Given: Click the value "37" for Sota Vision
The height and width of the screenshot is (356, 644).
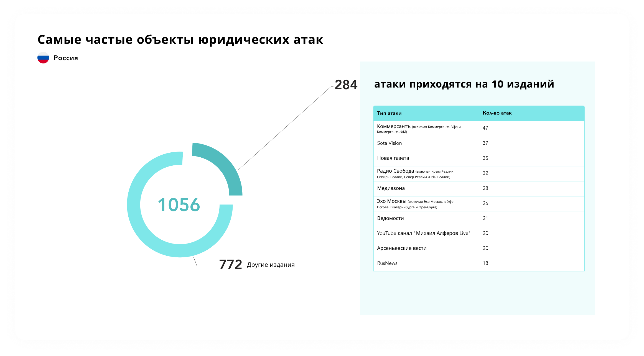Looking at the screenshot, I should pos(485,143).
